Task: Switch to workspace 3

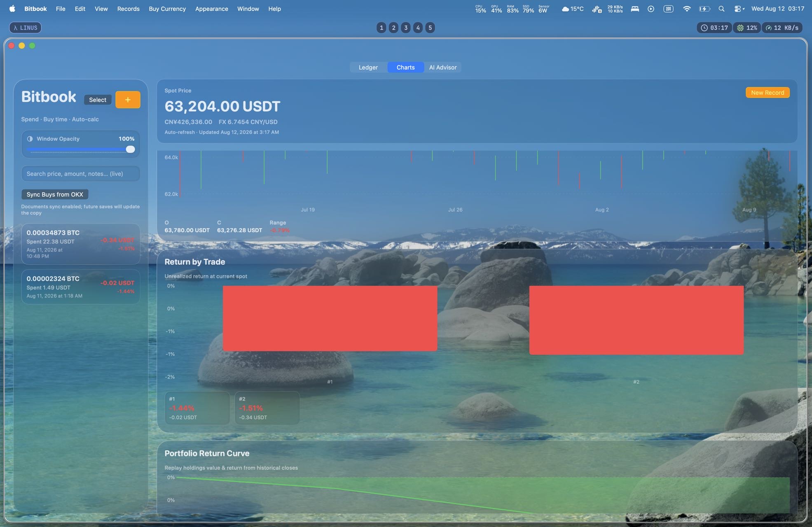Action: (x=406, y=28)
